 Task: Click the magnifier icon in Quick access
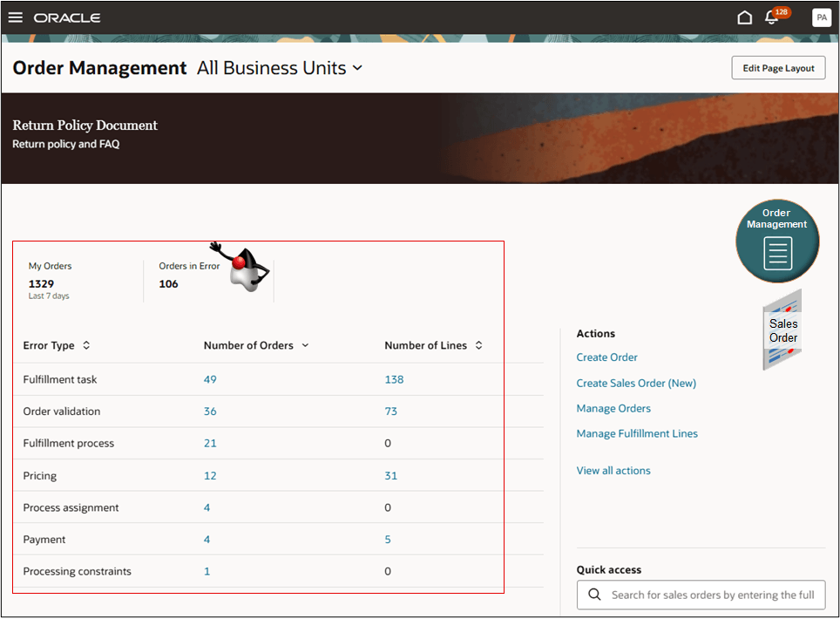click(594, 595)
